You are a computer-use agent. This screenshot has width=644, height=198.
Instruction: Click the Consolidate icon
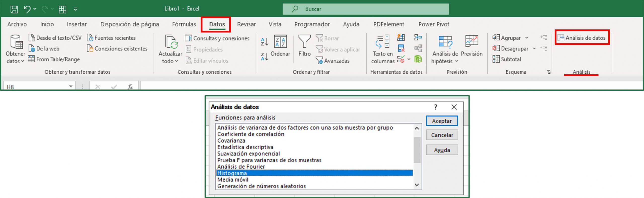click(x=418, y=37)
